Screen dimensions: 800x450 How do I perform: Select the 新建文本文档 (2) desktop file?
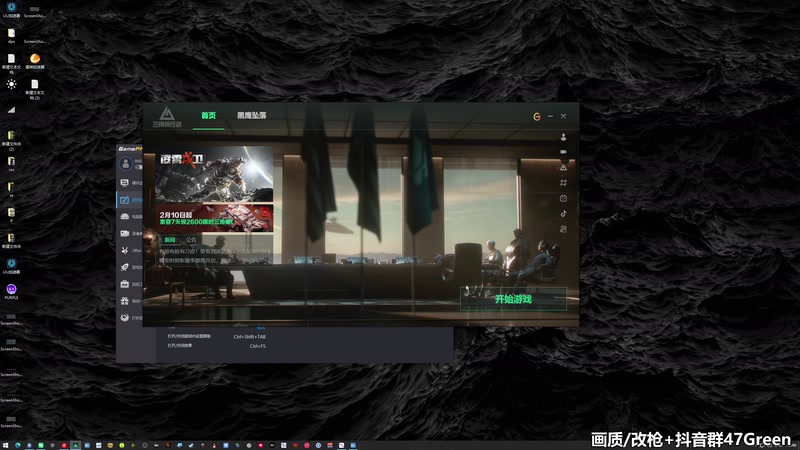35,89
